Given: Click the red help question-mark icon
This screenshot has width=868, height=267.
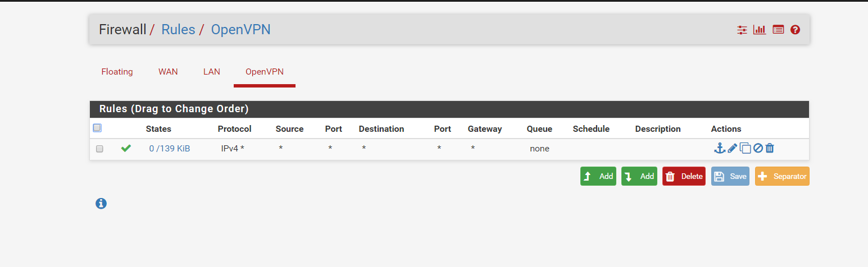Looking at the screenshot, I should [x=795, y=30].
